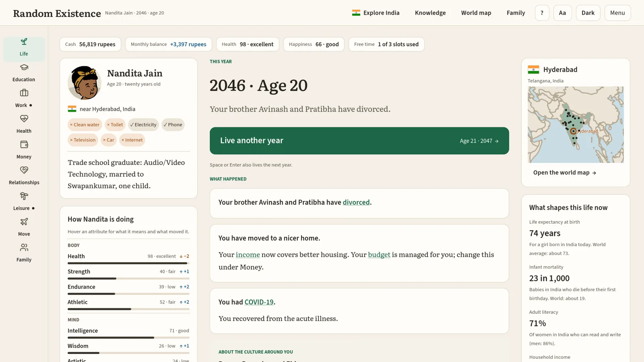Screen dimensions: 644x362
Task: Follow the budget link
Action: pyautogui.click(x=379, y=255)
